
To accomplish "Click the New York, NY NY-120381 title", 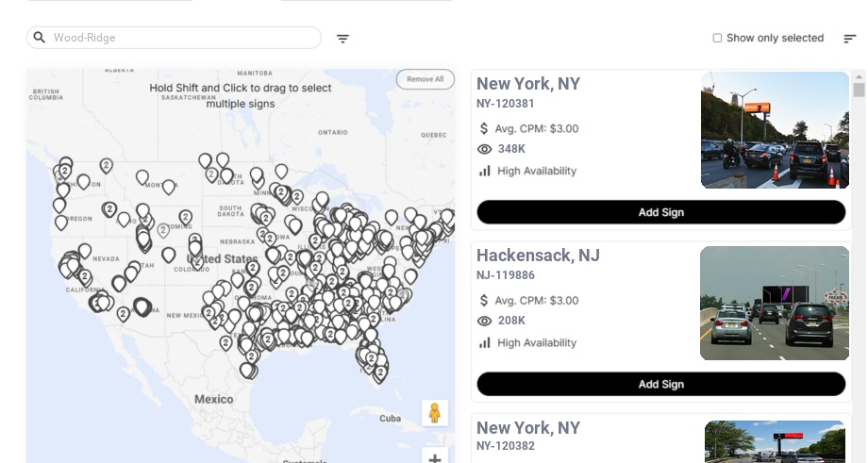I will pyautogui.click(x=528, y=84).
